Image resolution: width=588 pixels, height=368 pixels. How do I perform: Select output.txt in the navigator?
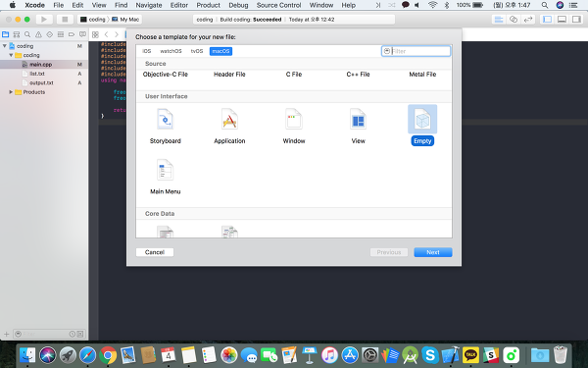(x=44, y=82)
